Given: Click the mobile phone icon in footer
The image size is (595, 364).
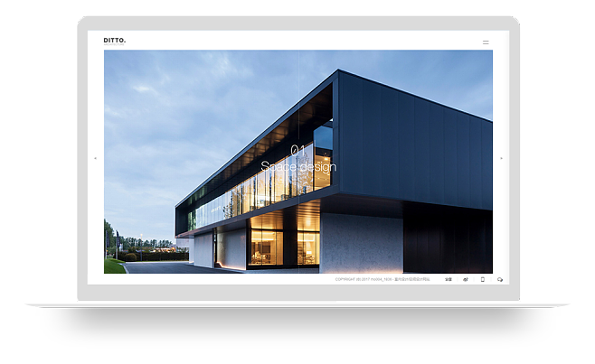Looking at the screenshot, I should pyautogui.click(x=483, y=280).
